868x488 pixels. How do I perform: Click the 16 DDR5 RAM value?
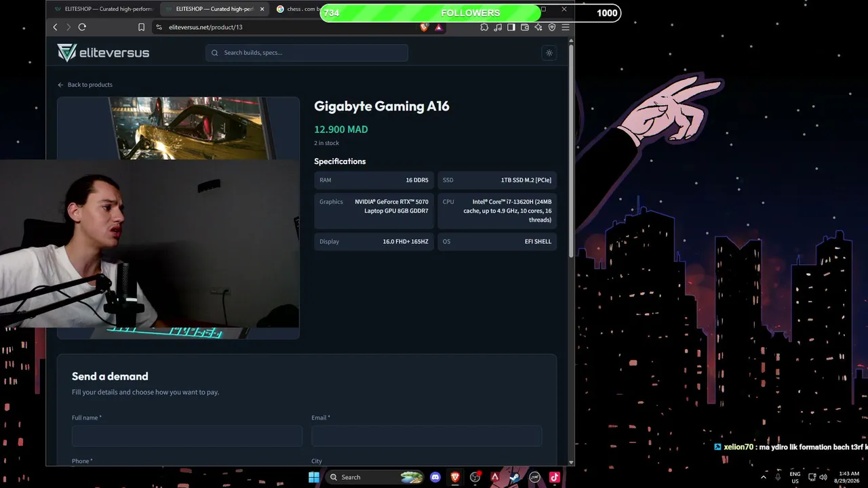point(417,180)
